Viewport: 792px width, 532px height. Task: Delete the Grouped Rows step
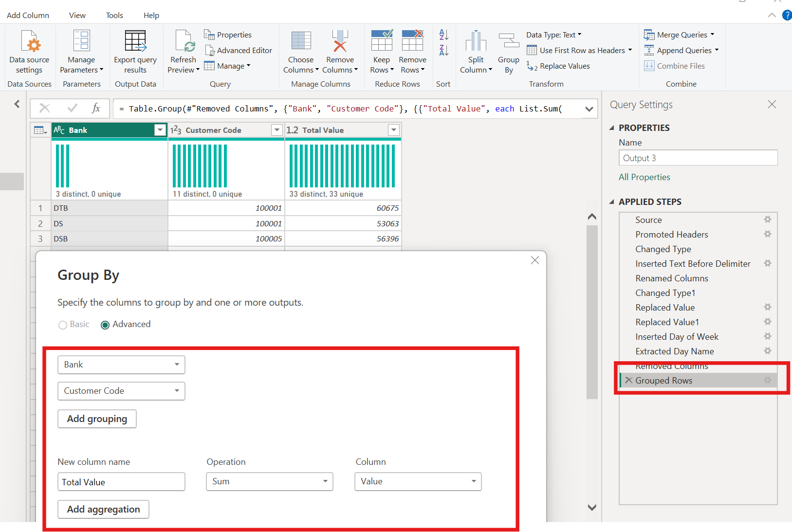point(629,380)
